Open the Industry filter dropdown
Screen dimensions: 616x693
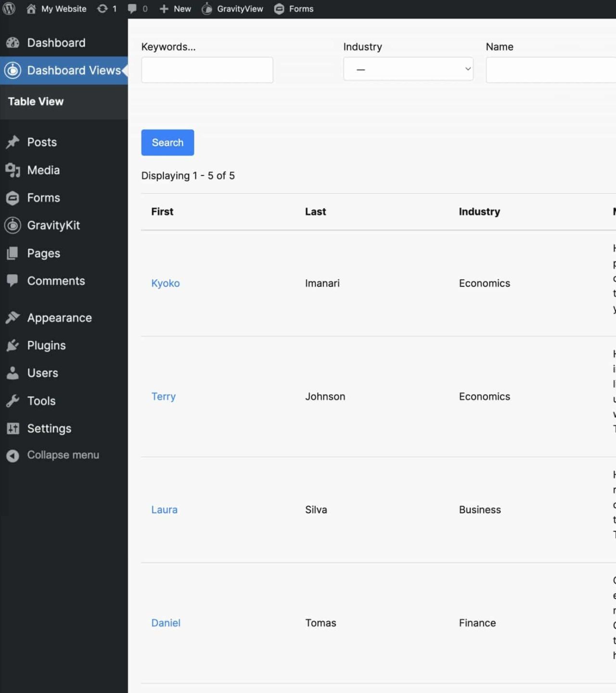coord(408,68)
